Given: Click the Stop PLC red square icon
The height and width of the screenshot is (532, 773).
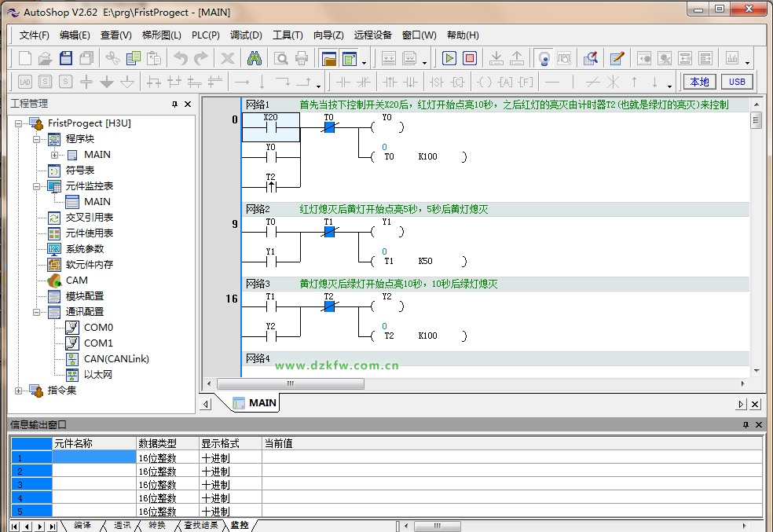Looking at the screenshot, I should click(x=470, y=58).
